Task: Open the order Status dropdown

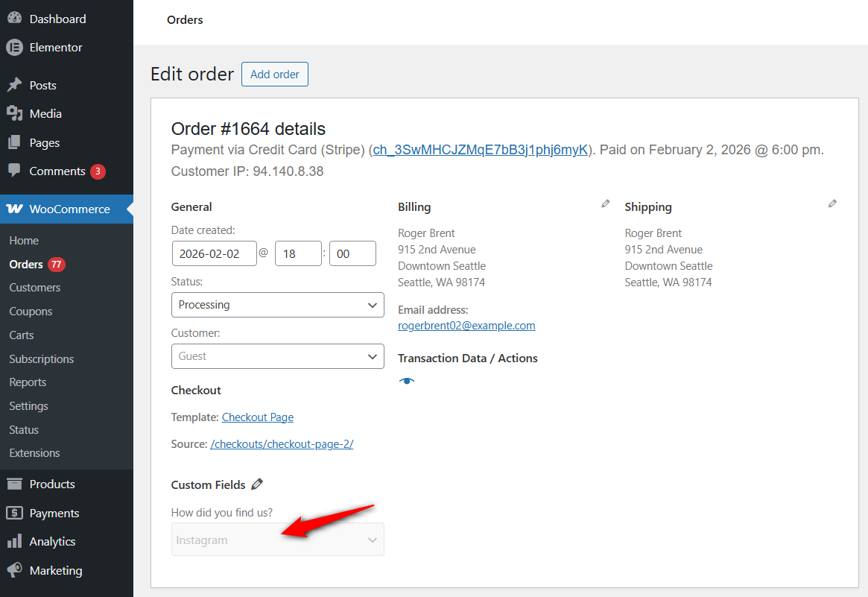Action: point(277,304)
